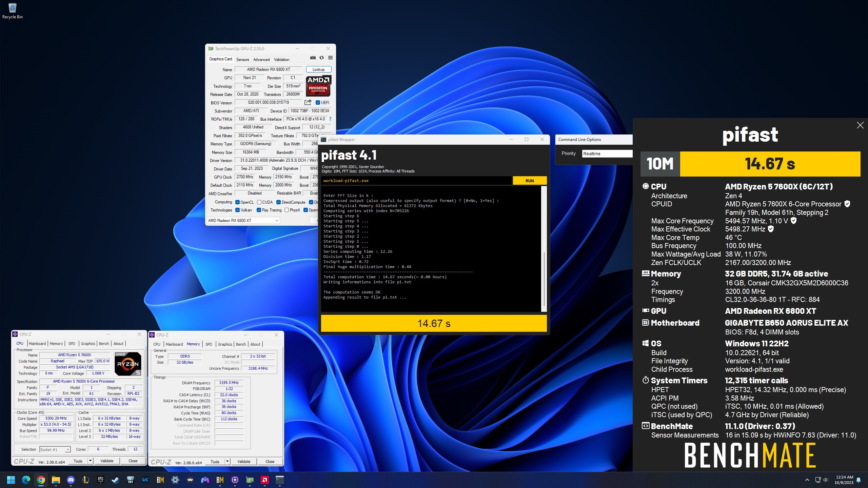Screen dimensions: 868x488
Task: Click the yellow RUN button in pifast
Action: pyautogui.click(x=530, y=181)
